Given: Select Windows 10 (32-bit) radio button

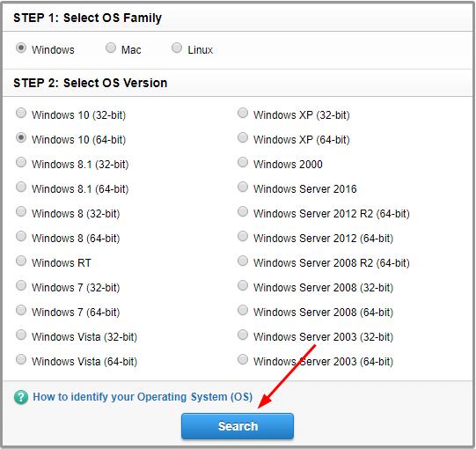Looking at the screenshot, I should click(x=21, y=113).
